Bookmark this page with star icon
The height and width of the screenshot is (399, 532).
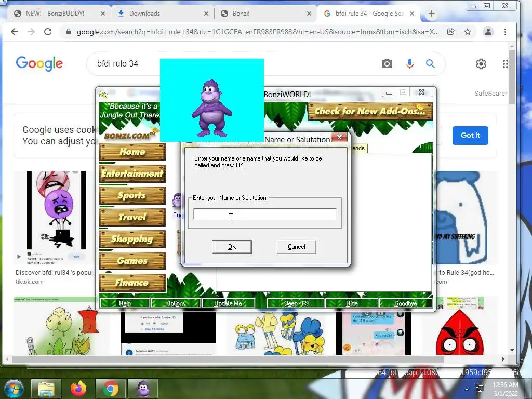point(468,32)
